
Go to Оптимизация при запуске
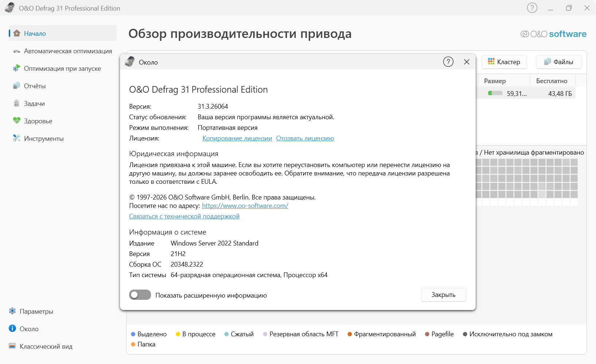pyautogui.click(x=63, y=69)
